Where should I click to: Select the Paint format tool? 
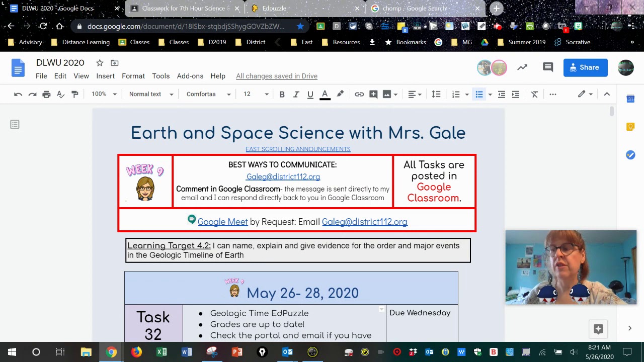click(x=74, y=94)
